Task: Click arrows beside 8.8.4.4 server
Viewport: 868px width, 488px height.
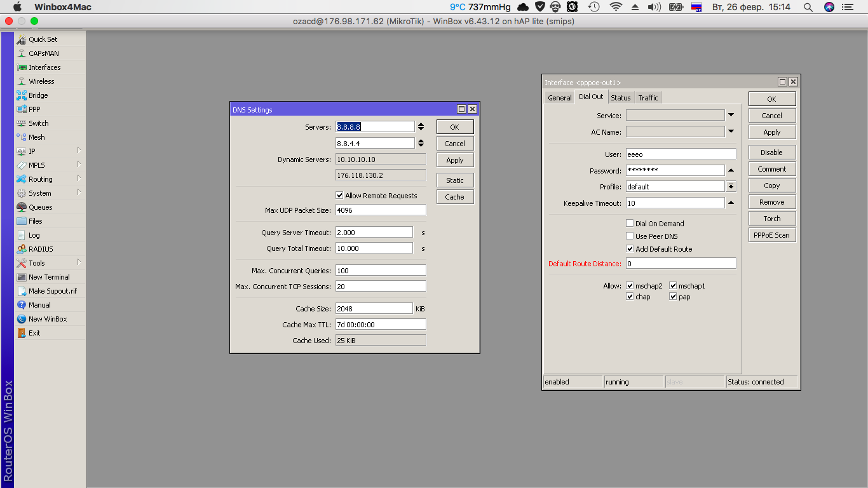Action: pyautogui.click(x=421, y=144)
